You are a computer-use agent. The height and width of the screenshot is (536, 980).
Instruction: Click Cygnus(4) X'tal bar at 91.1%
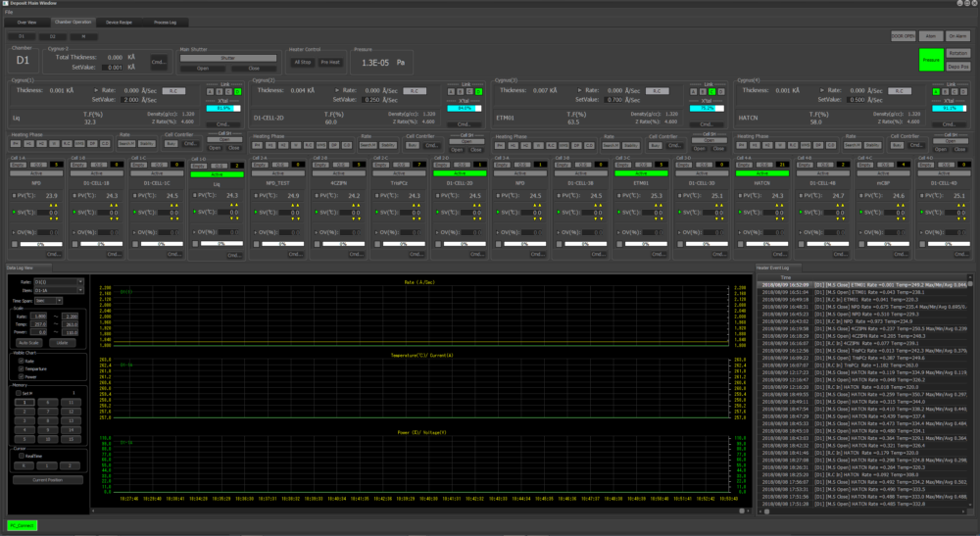click(x=950, y=108)
